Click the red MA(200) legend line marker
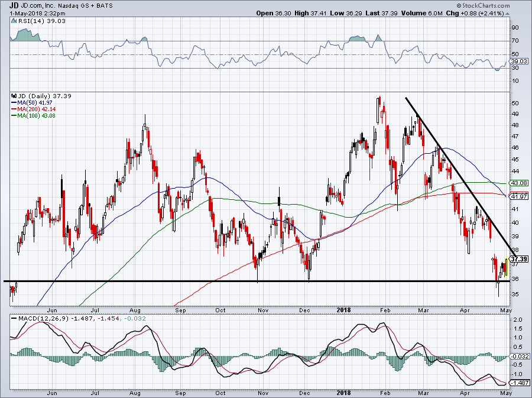This screenshot has height=398, width=532. tap(14, 109)
